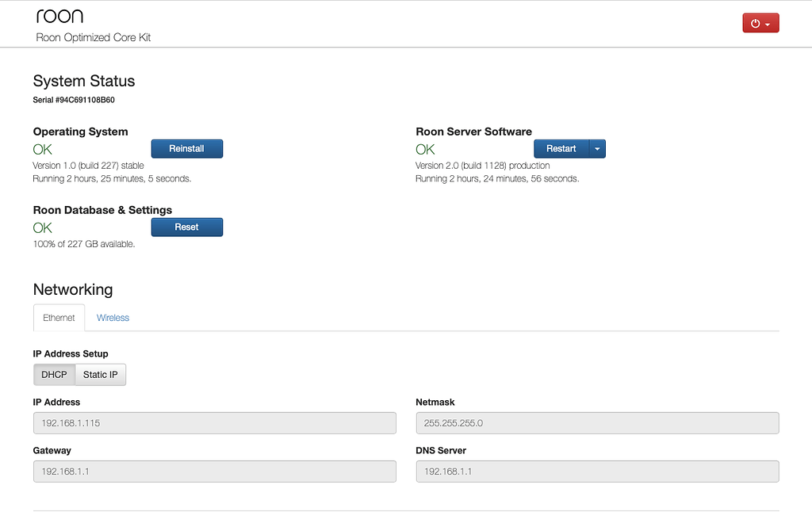This screenshot has height=523, width=812.
Task: Open the Restart button's dropdown arrow
Action: point(598,148)
